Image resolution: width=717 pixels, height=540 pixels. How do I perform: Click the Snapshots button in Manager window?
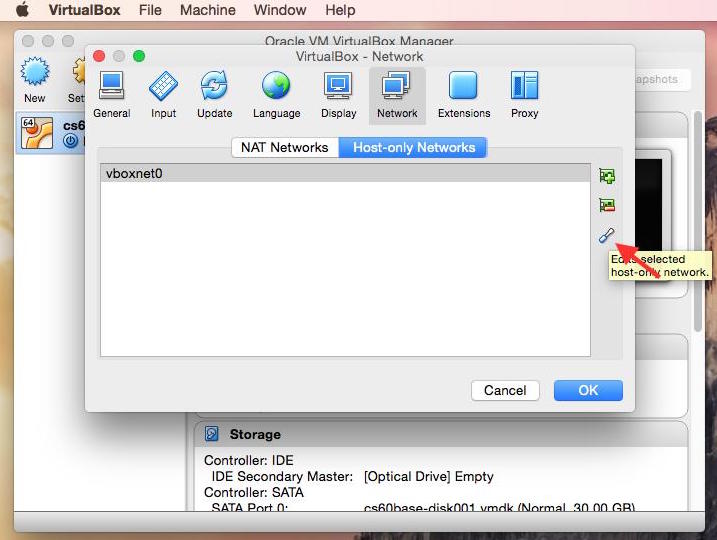click(x=662, y=80)
